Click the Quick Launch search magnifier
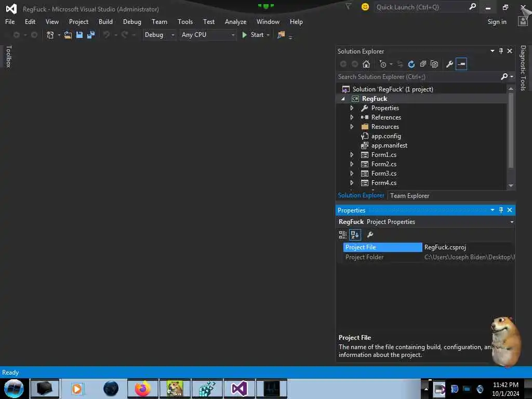The width and height of the screenshot is (532, 399). point(472,7)
